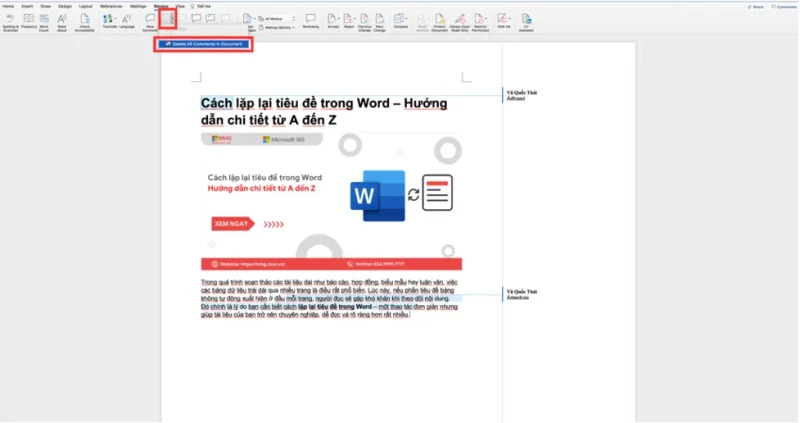Run Check Accessibility
Viewport: 800px width, 423px height.
(85, 22)
